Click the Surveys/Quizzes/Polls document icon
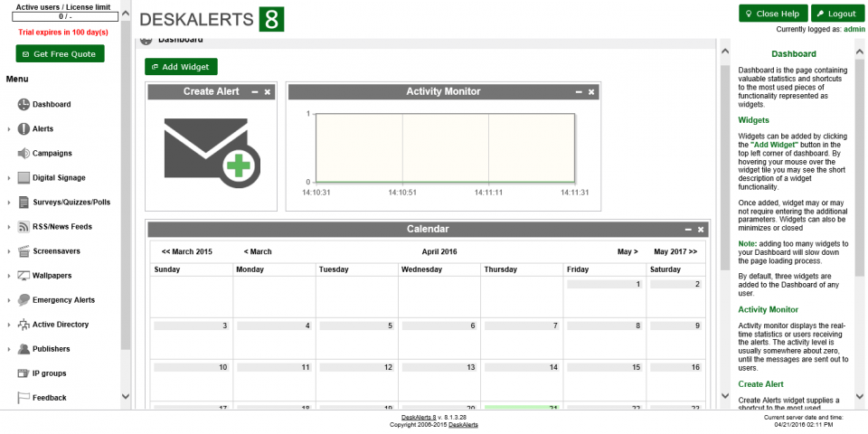 [x=24, y=202]
